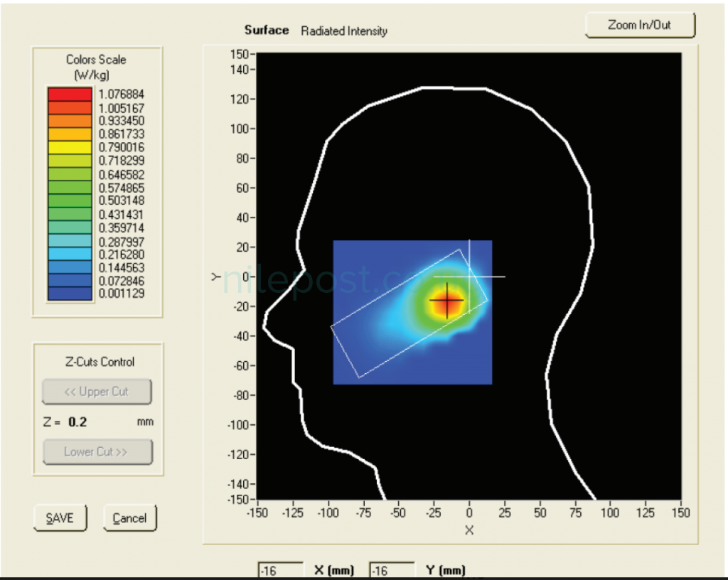Pick the yellow 0.790016 color swatch
Viewport: 728px width, 580px height.
70,147
